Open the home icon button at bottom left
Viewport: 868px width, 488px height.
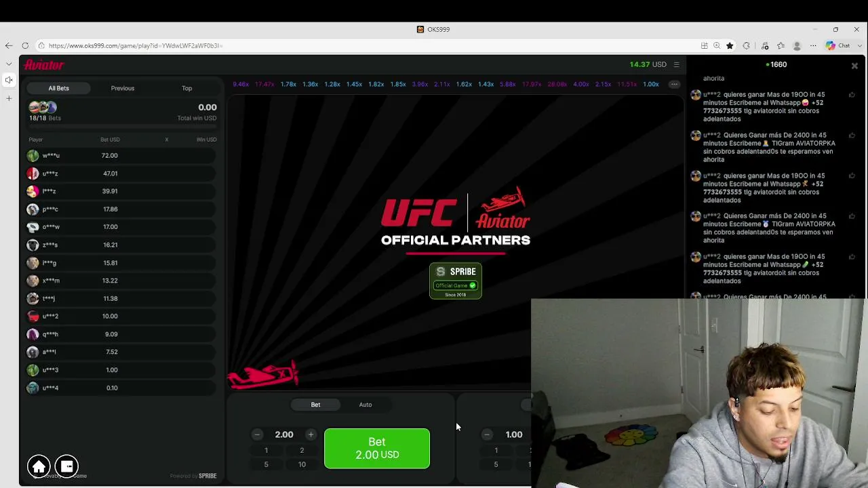39,466
